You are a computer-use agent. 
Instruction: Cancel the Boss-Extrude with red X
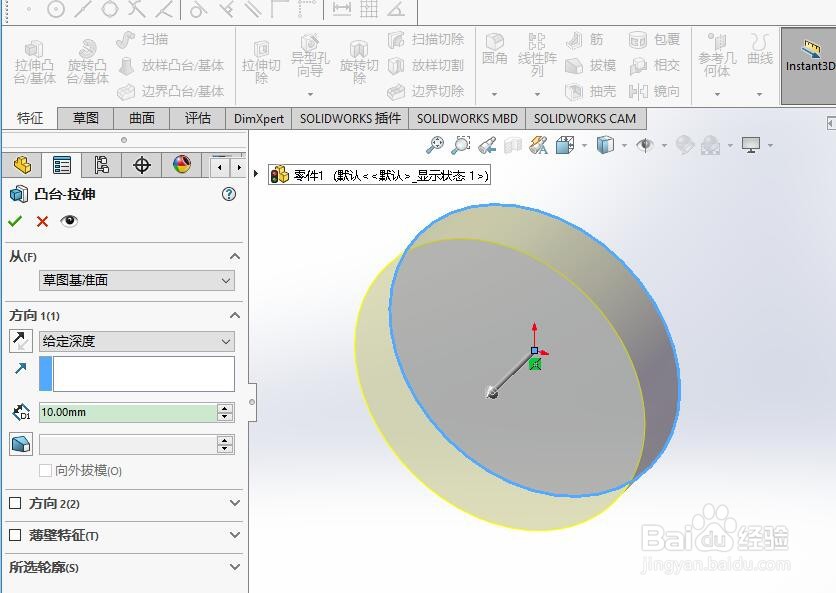(42, 221)
